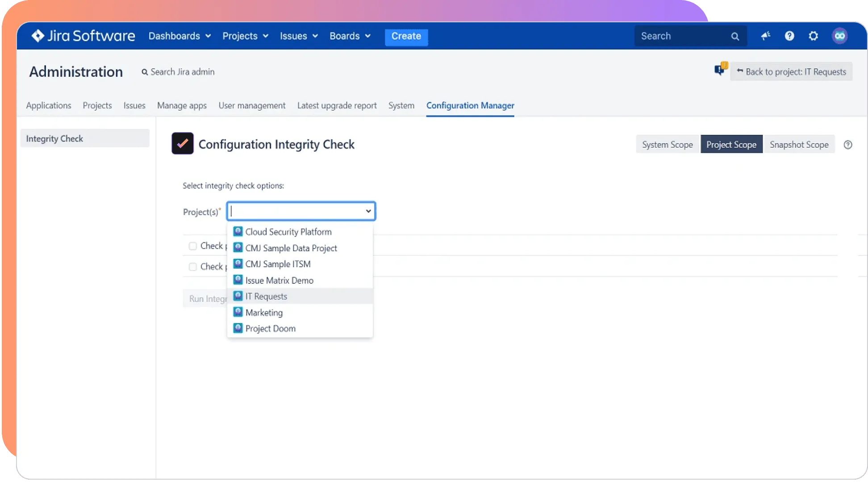Go back to project: IT Requests
Image resolution: width=868 pixels, height=489 pixels.
(x=791, y=71)
